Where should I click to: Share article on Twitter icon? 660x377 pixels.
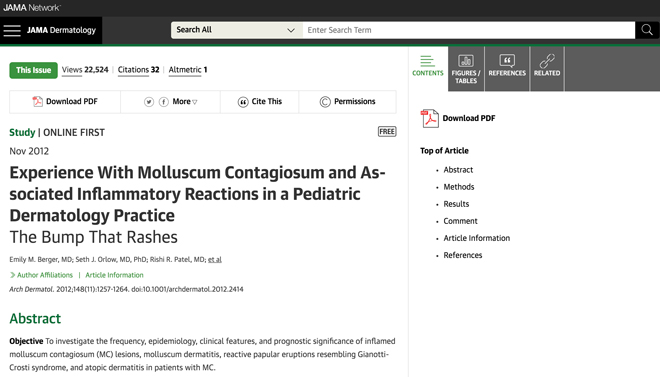149,102
